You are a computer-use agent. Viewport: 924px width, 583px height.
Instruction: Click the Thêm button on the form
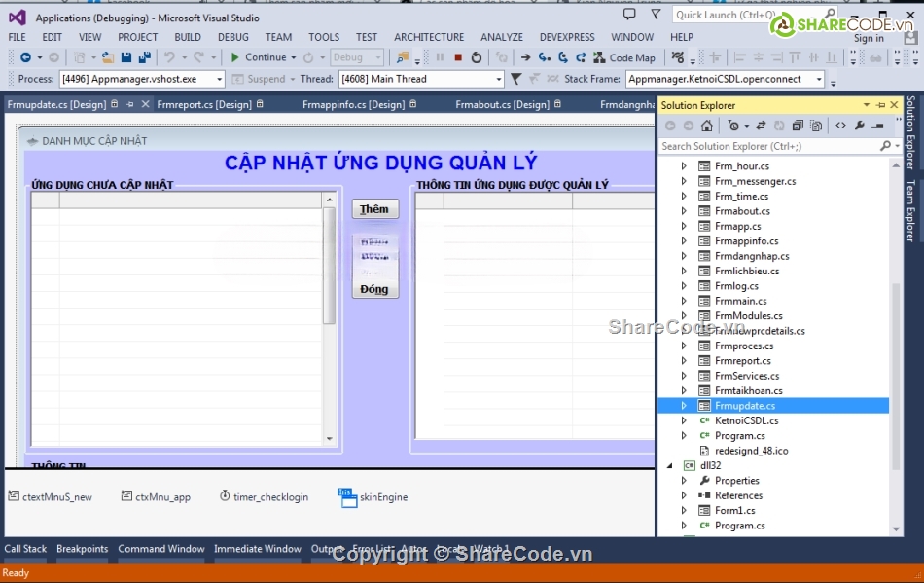pos(374,208)
